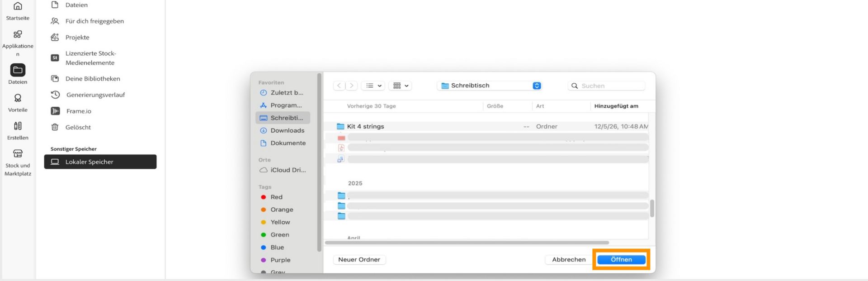Open the Schreibtisch location popup
868x281 pixels.
tap(489, 86)
